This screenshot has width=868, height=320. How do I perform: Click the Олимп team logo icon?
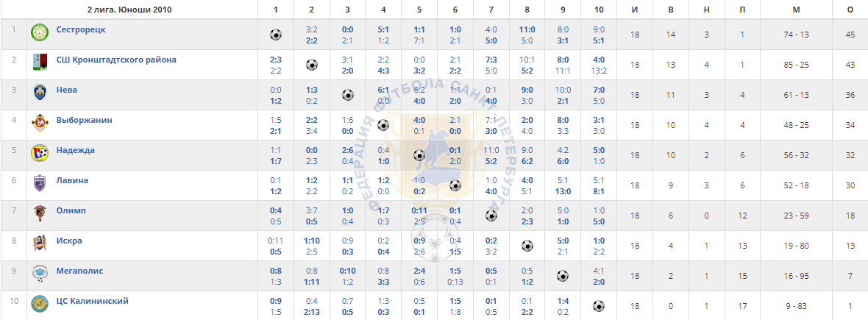point(39,214)
